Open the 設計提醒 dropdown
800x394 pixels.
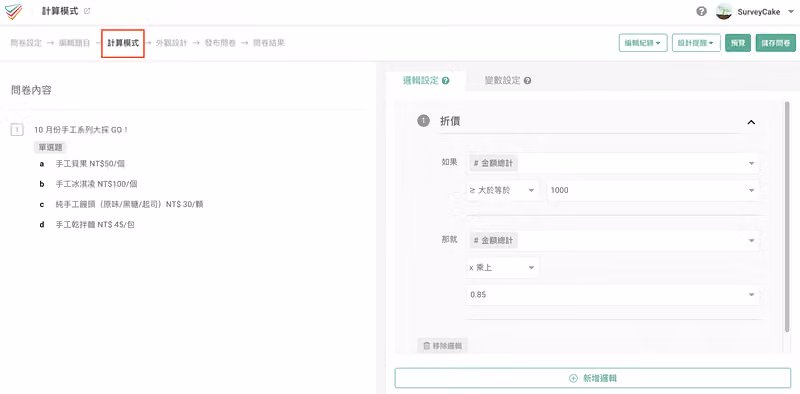tap(696, 43)
